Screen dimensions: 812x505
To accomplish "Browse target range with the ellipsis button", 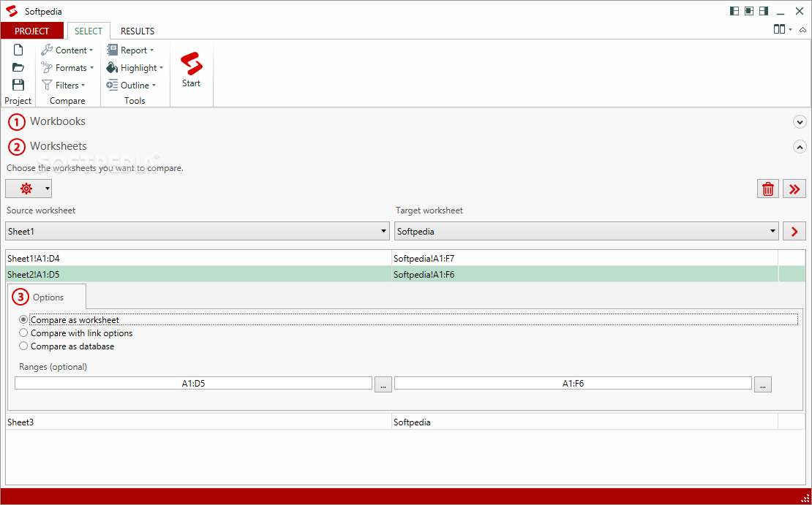I will [x=763, y=384].
